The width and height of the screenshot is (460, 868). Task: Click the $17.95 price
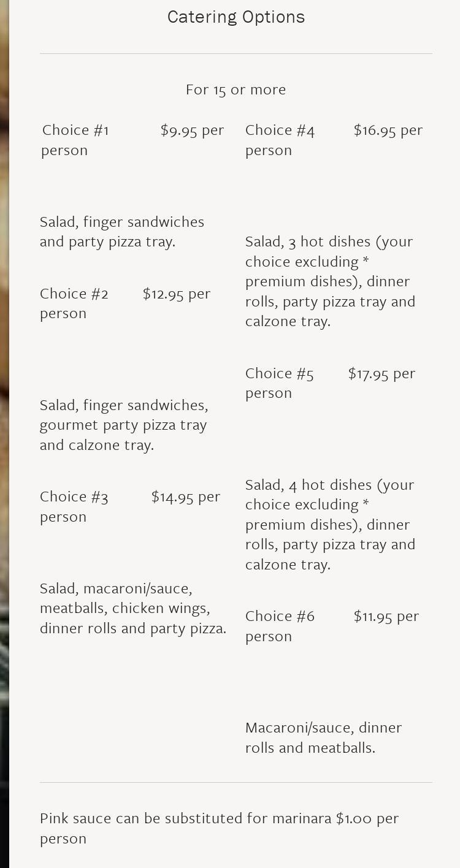click(x=381, y=373)
